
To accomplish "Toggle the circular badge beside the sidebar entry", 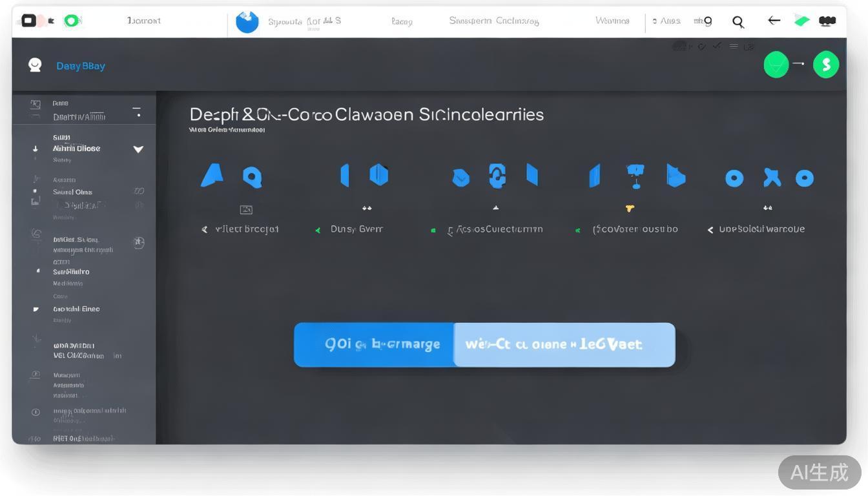I will 139,243.
